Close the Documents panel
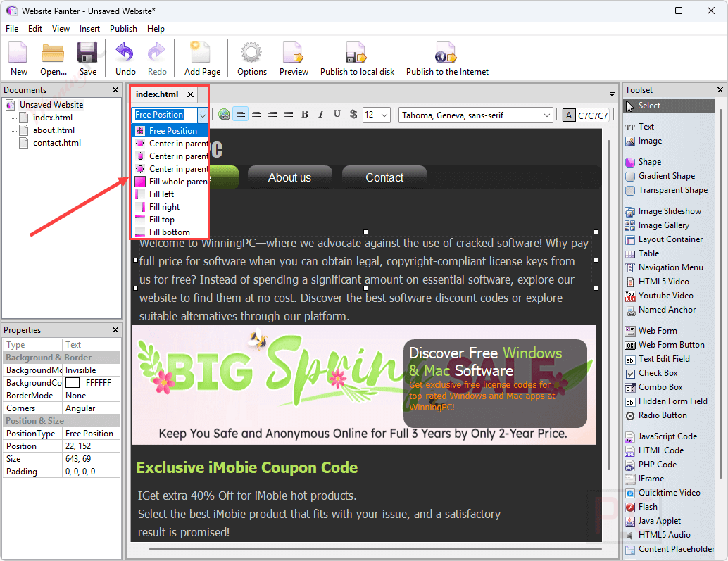This screenshot has height=561, width=728. coord(115,89)
